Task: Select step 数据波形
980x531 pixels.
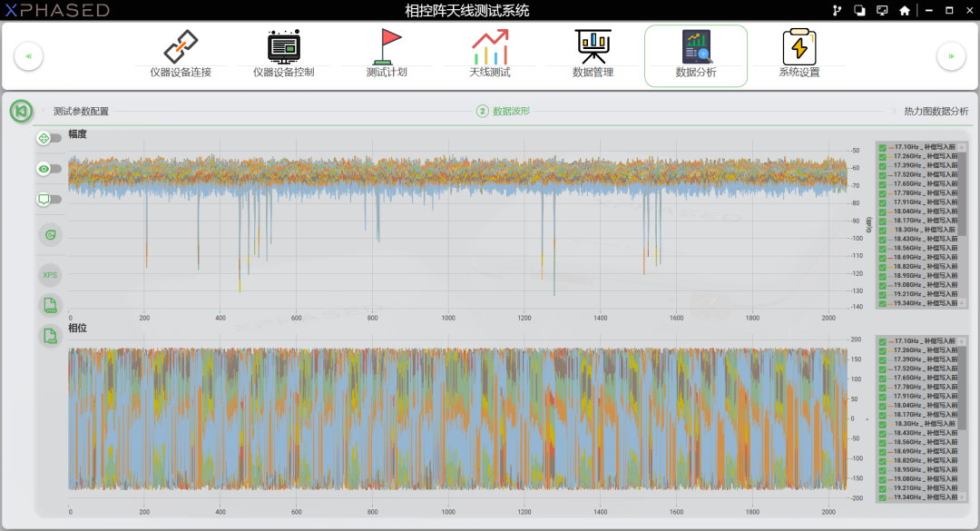Action: pyautogui.click(x=504, y=112)
